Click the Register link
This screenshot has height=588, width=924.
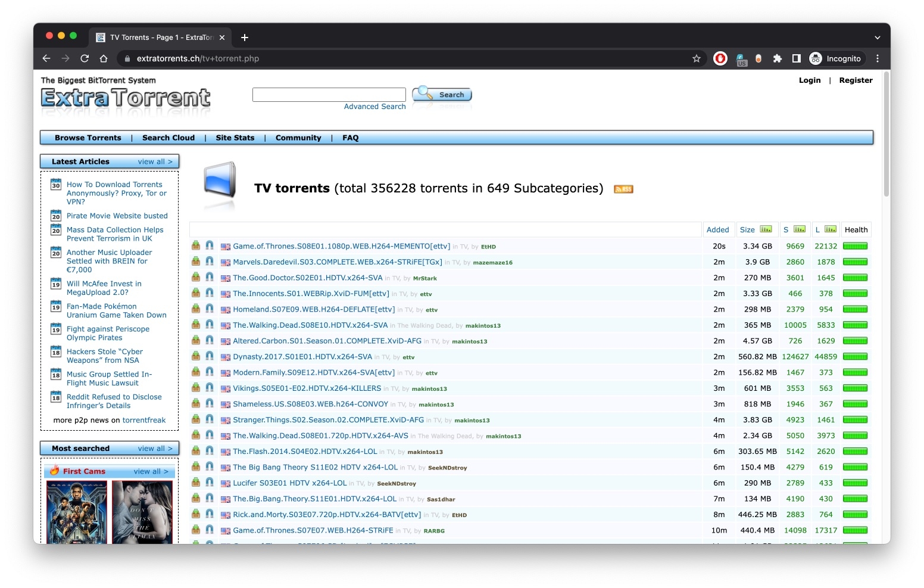(x=856, y=80)
